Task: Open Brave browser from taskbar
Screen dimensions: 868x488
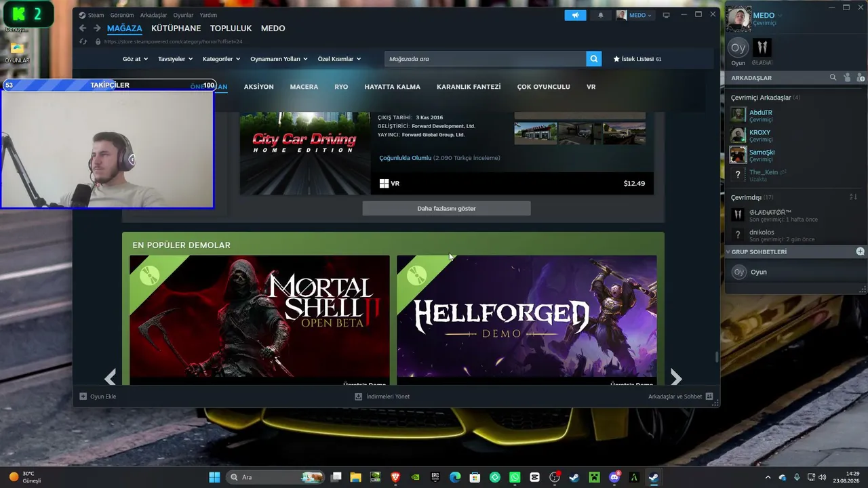Action: 395,477
